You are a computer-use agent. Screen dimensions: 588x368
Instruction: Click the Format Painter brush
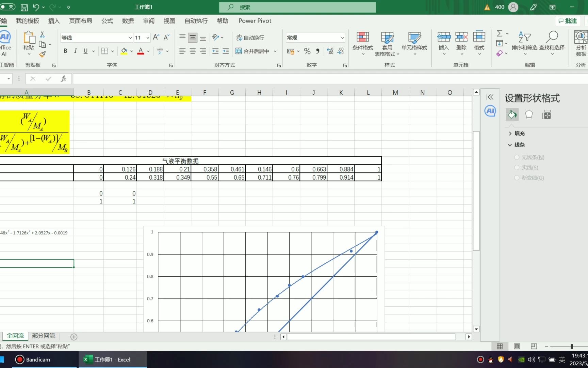[42, 54]
